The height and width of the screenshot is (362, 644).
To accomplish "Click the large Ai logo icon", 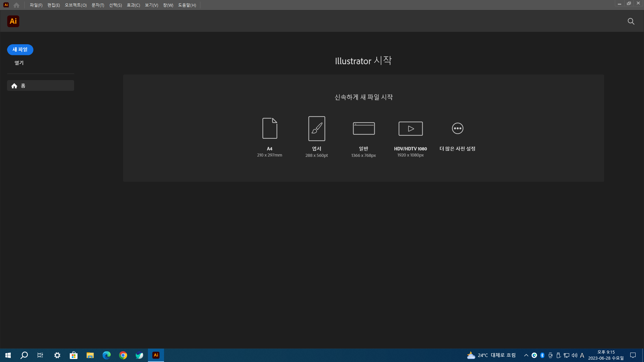I will (x=13, y=21).
